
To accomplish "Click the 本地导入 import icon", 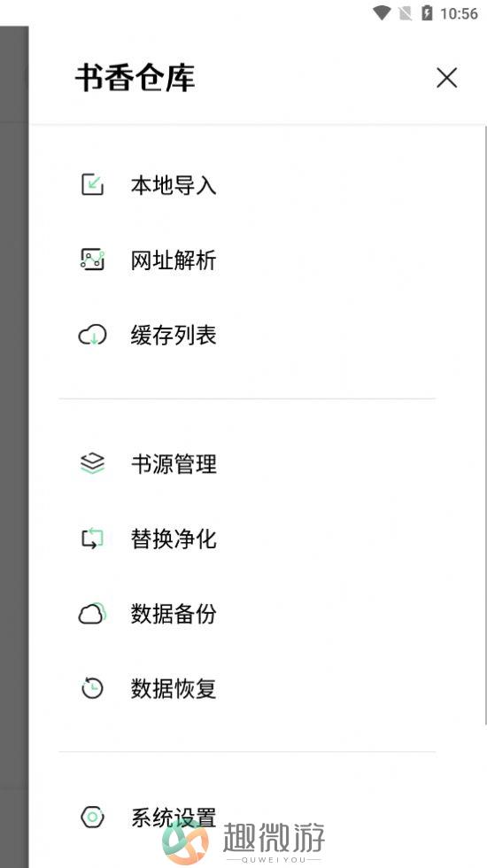I will click(x=92, y=185).
